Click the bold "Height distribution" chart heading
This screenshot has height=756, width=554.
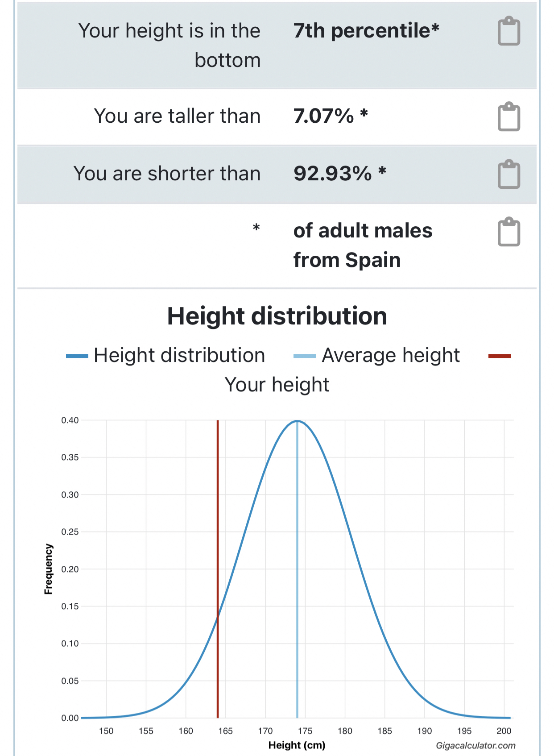(277, 316)
